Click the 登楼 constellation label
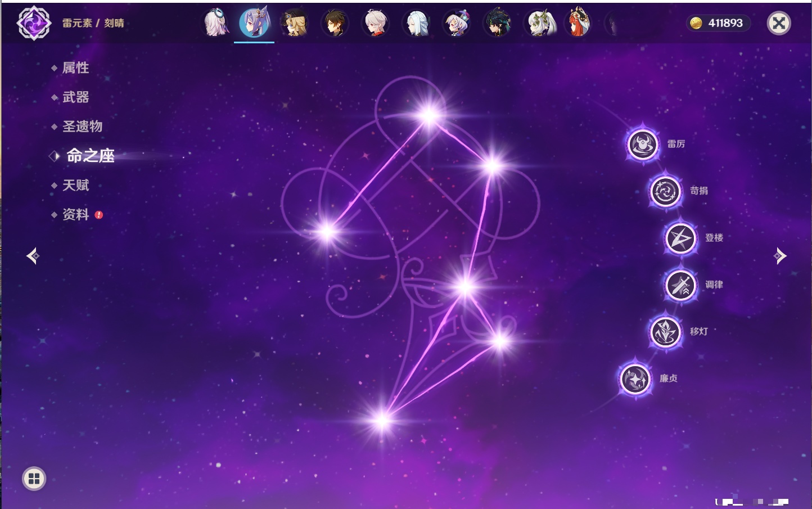Screen dimensions: 812x509 click(714, 238)
